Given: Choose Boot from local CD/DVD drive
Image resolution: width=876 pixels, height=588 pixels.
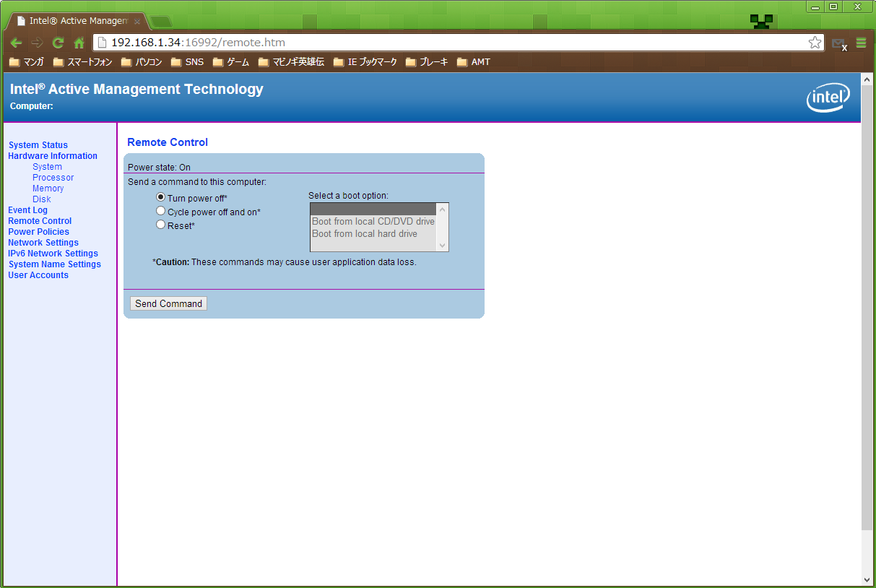Looking at the screenshot, I should 373,222.
